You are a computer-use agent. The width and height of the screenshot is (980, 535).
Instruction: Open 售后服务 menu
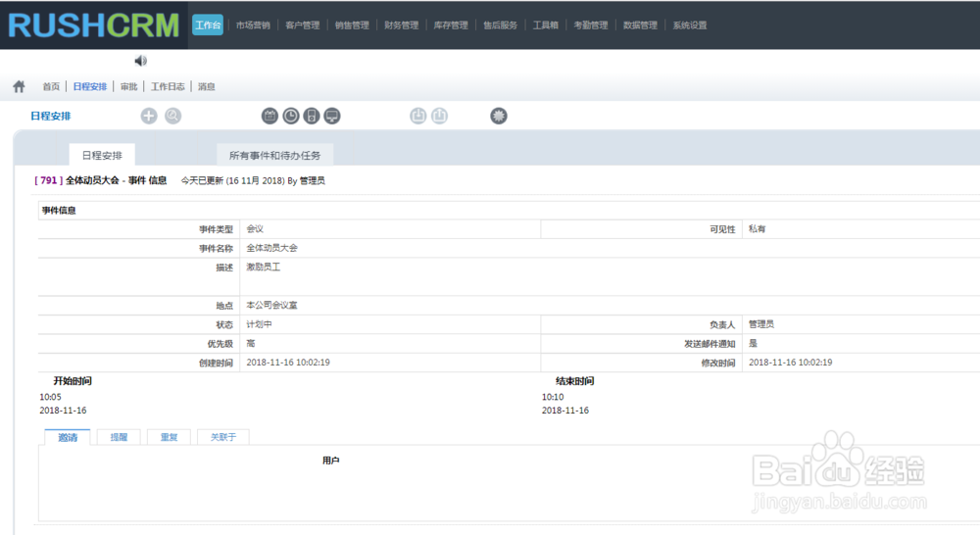click(500, 25)
